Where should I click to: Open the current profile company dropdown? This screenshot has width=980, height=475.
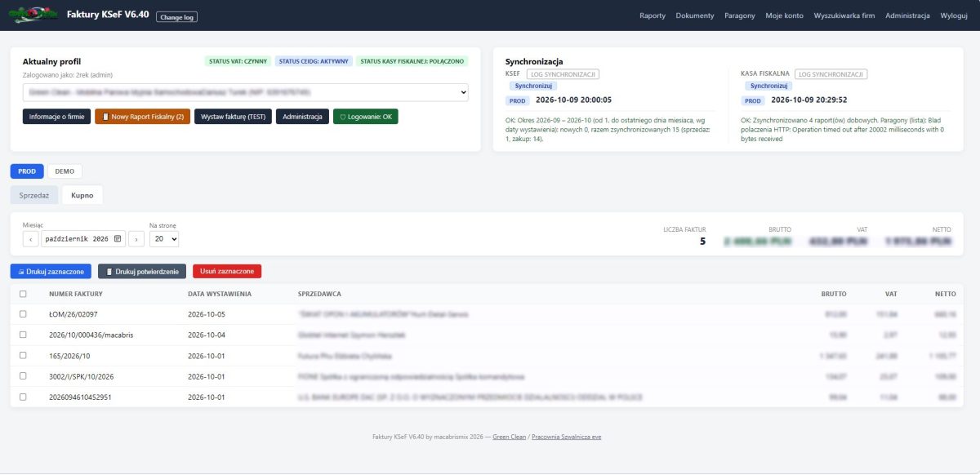point(245,92)
